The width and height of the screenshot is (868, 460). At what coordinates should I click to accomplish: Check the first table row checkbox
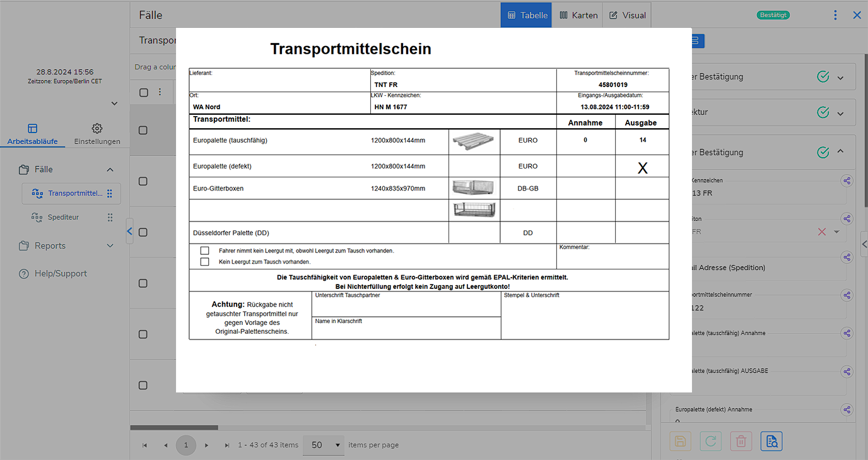click(x=143, y=130)
